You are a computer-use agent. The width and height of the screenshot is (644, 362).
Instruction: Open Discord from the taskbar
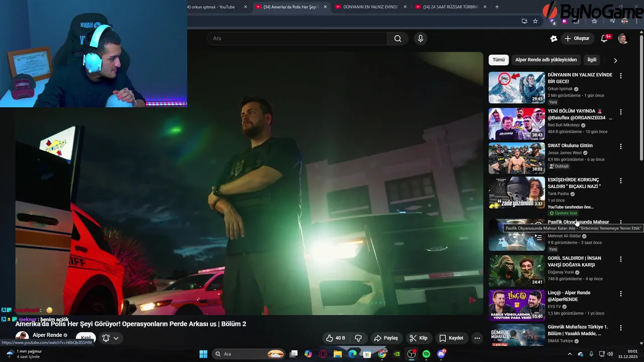click(x=441, y=354)
